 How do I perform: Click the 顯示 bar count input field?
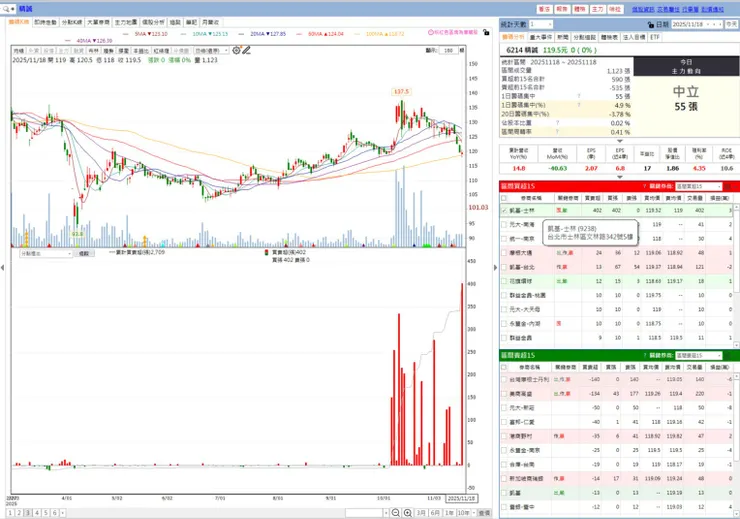pyautogui.click(x=448, y=50)
